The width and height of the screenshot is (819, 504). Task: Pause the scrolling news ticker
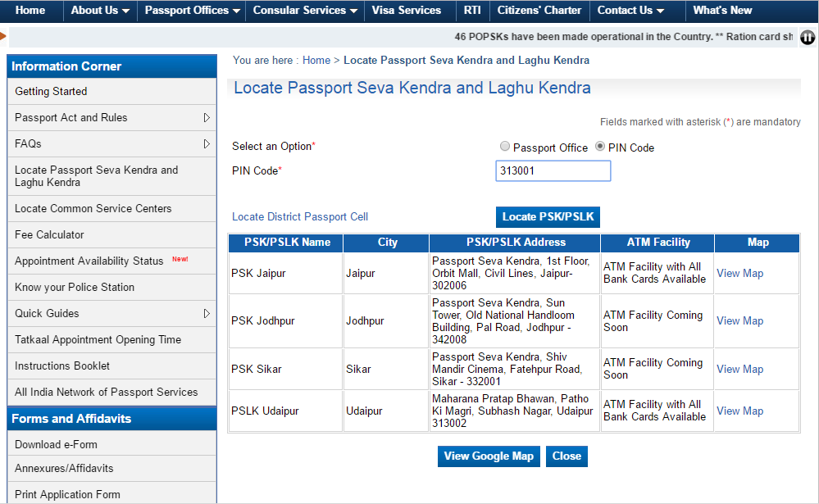point(808,37)
